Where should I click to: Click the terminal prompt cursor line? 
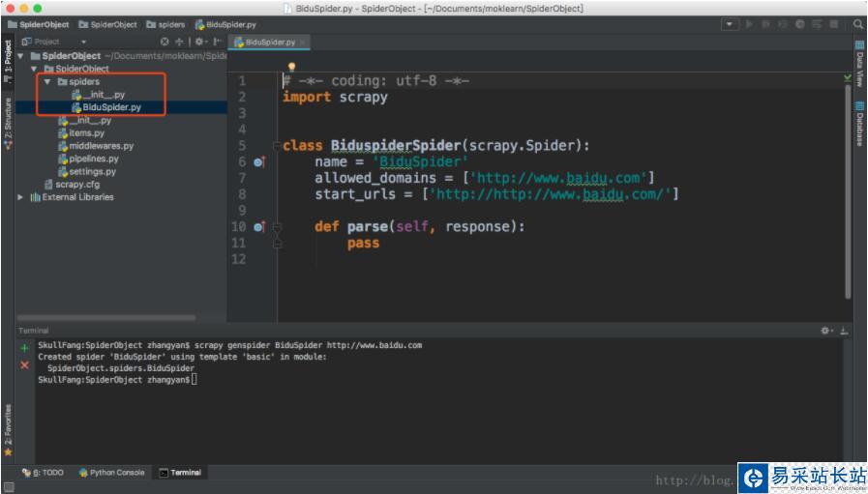118,380
